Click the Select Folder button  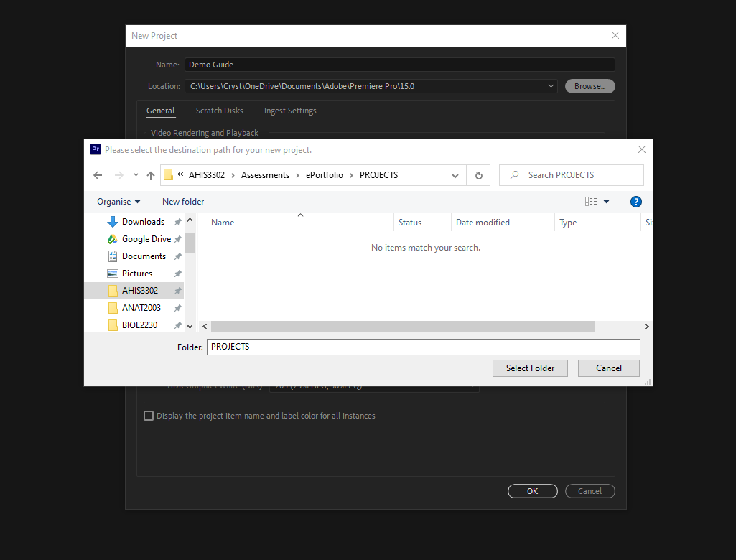pyautogui.click(x=530, y=368)
